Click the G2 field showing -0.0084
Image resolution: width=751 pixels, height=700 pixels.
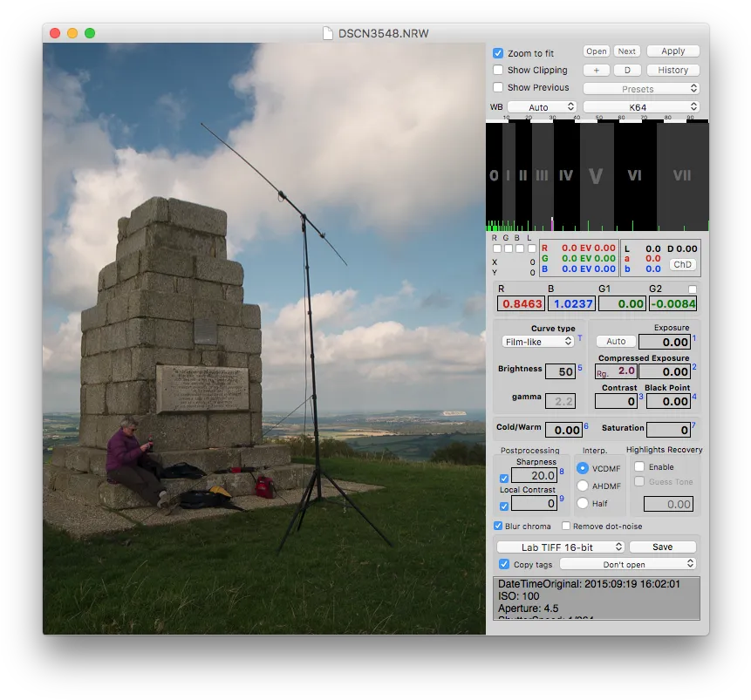coord(672,303)
